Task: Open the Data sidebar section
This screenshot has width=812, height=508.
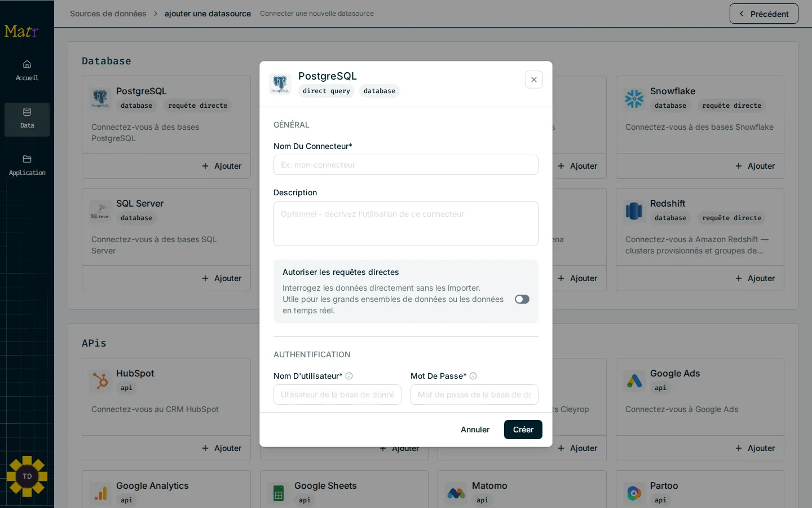Action: (27, 119)
